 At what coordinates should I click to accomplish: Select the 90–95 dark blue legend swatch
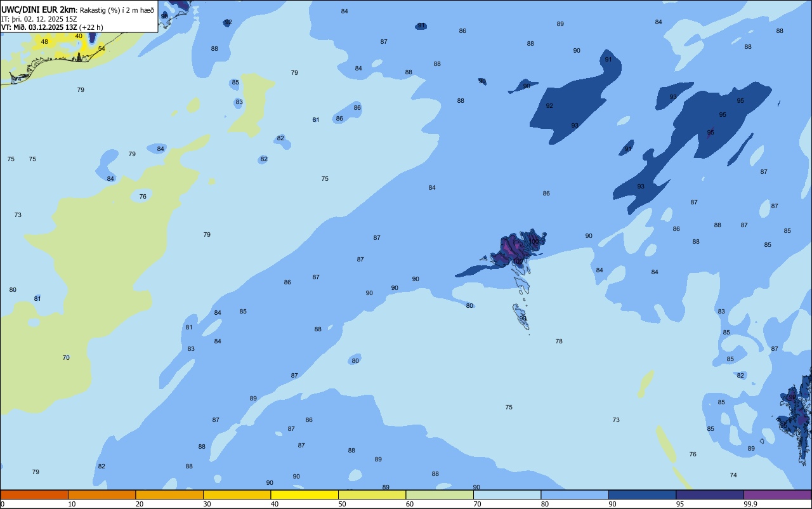[x=642, y=494]
